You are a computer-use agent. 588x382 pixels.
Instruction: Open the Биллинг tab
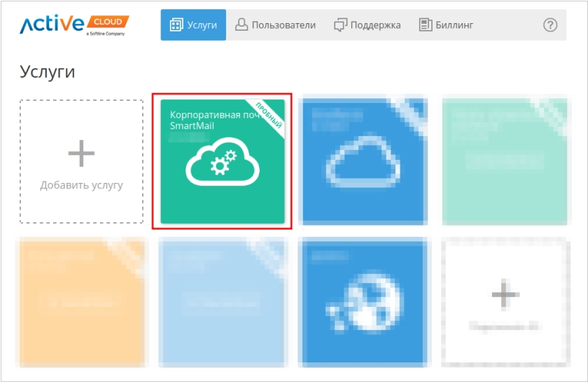pos(446,25)
